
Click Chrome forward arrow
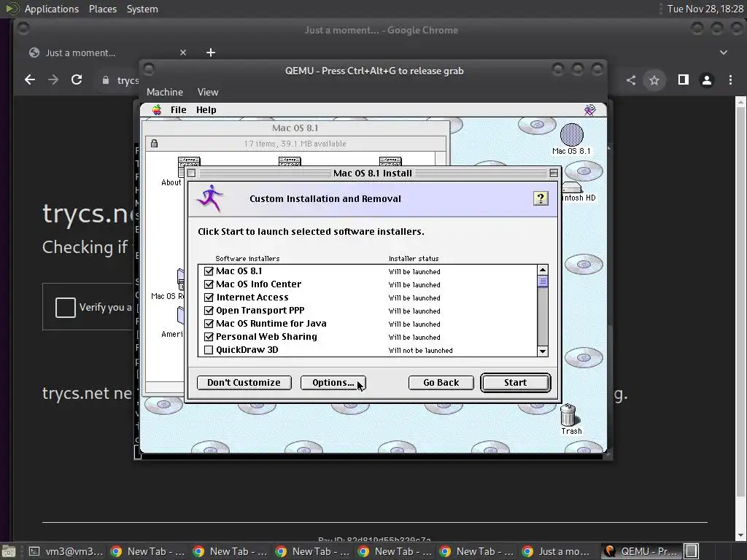[53, 80]
